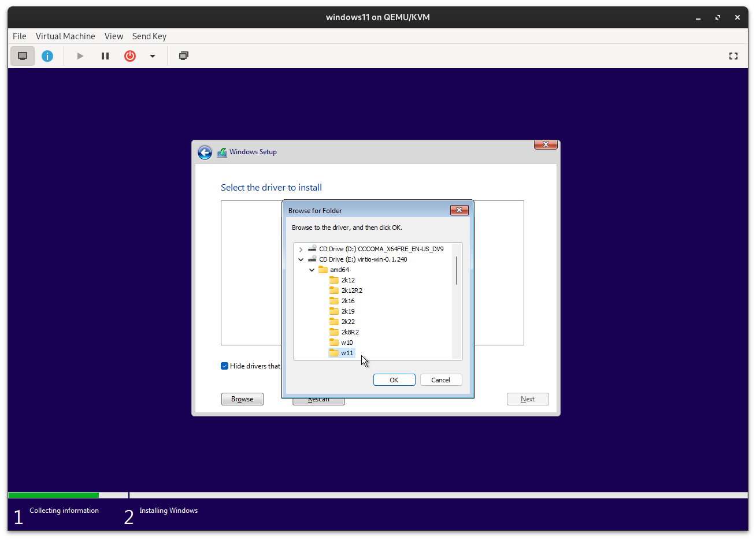Maximize the windows11 QEMU/KVM window

(718, 17)
